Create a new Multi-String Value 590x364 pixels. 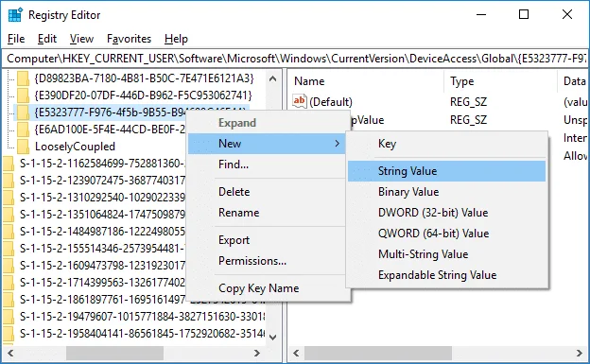point(446,254)
